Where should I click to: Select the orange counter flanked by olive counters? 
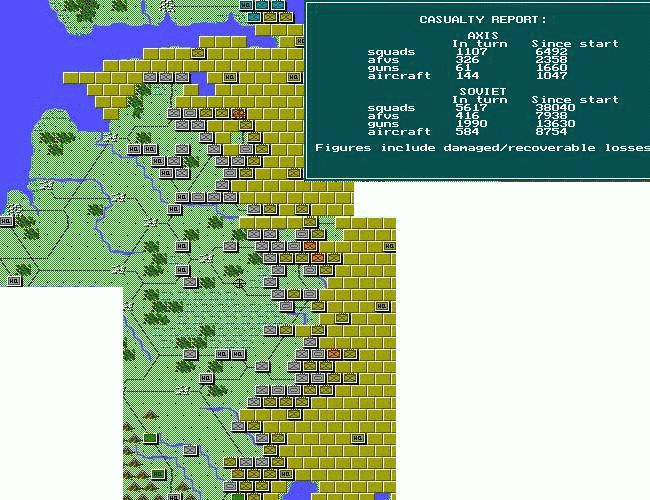tap(318, 258)
